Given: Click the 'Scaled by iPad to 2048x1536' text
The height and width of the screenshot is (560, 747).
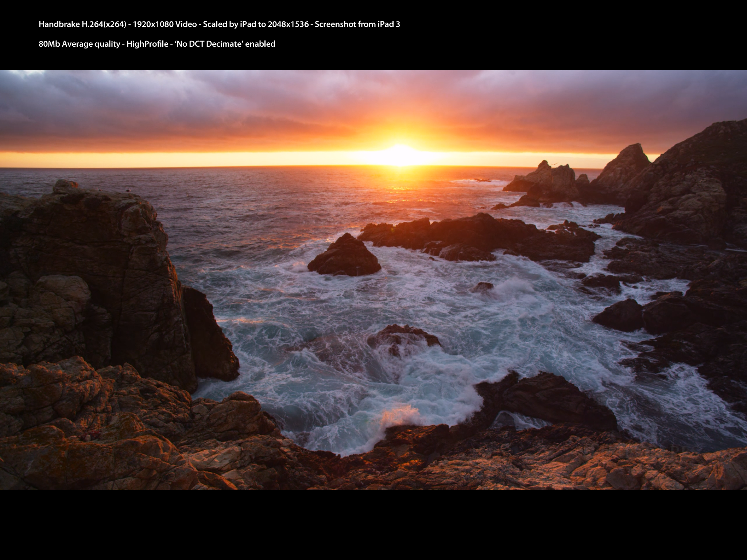Looking at the screenshot, I should (256, 24).
